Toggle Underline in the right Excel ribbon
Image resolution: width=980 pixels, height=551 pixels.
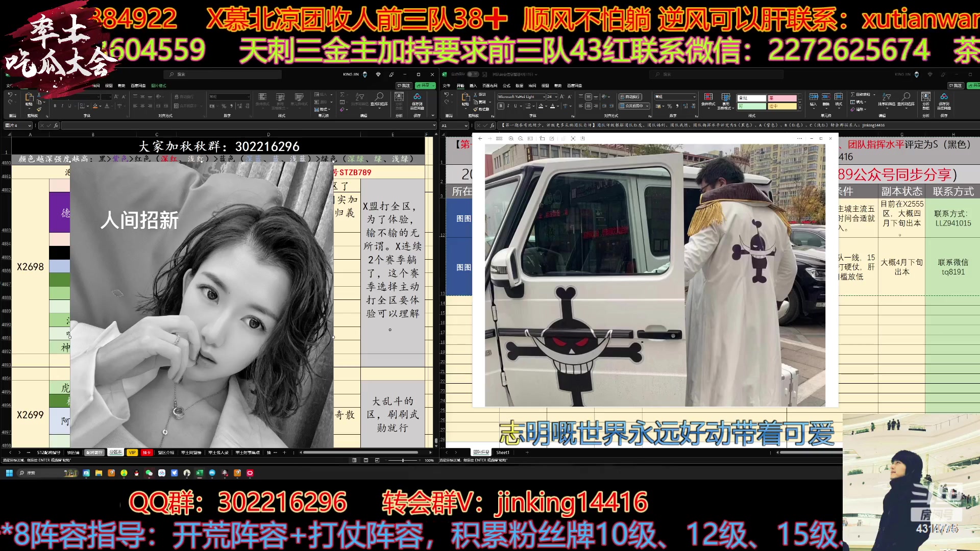(x=515, y=106)
